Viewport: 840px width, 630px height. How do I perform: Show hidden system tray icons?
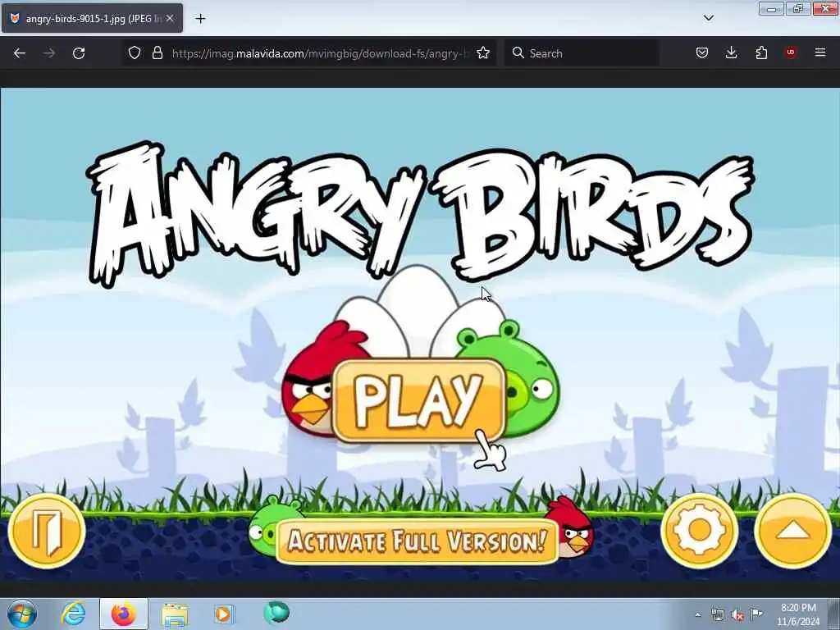pos(697,615)
